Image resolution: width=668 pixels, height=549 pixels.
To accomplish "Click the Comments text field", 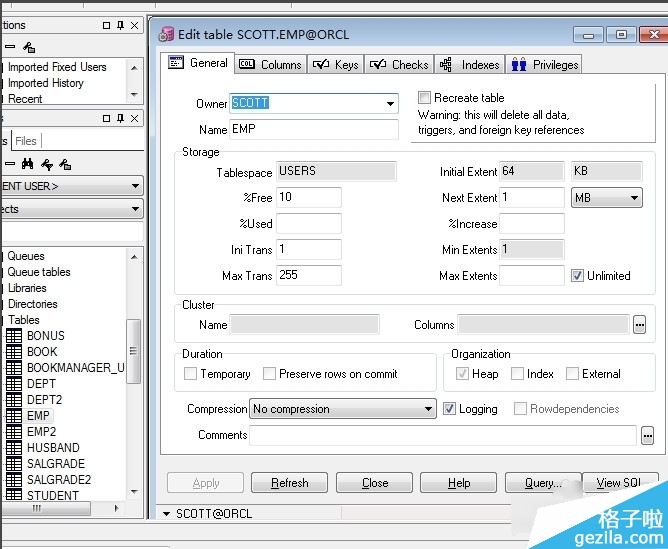I will point(443,435).
